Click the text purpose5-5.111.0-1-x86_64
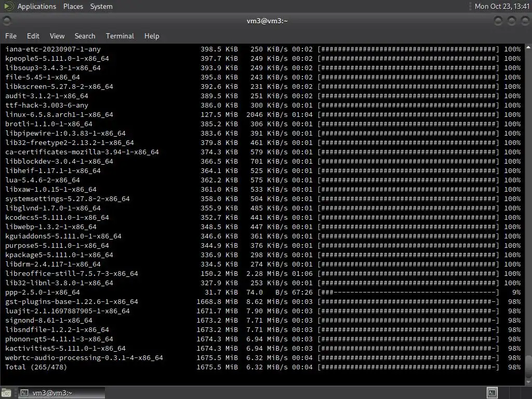 tap(57, 246)
